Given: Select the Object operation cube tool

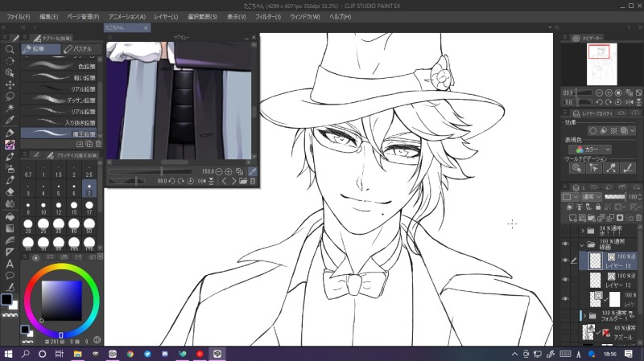Looking at the screenshot, I should point(10,73).
